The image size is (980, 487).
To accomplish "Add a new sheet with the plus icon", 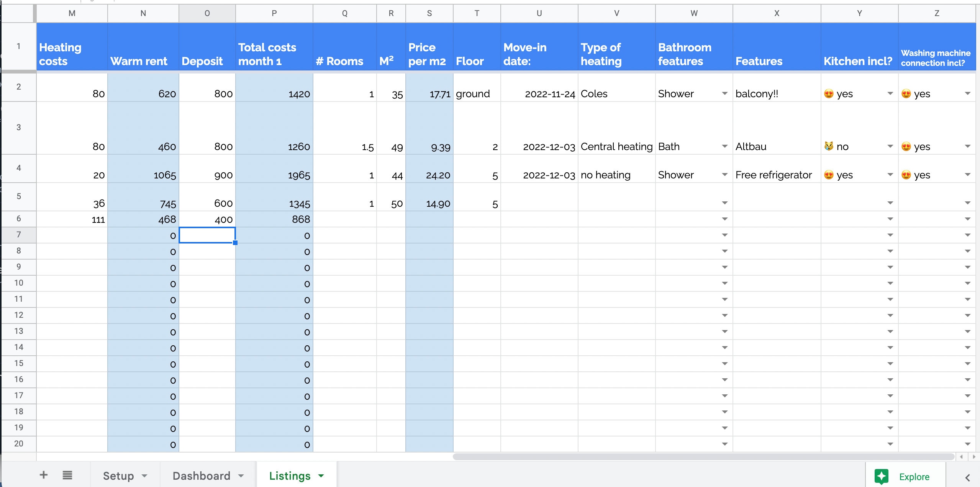I will tap(44, 475).
